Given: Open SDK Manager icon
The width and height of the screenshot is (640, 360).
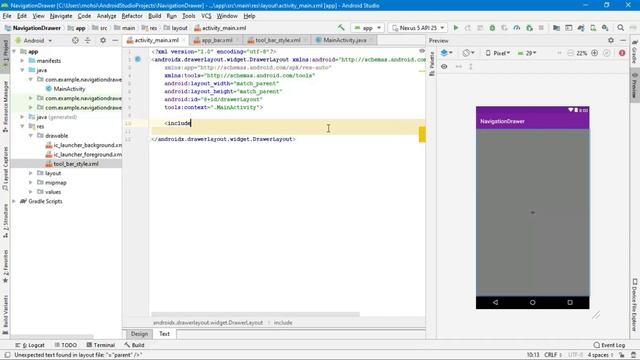Looking at the screenshot, I should click(x=605, y=28).
